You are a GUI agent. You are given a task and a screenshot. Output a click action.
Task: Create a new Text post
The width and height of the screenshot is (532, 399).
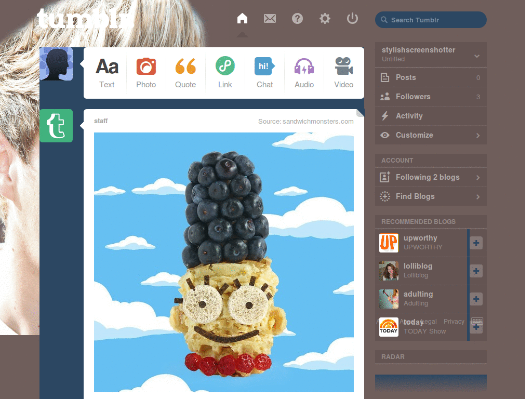107,73
